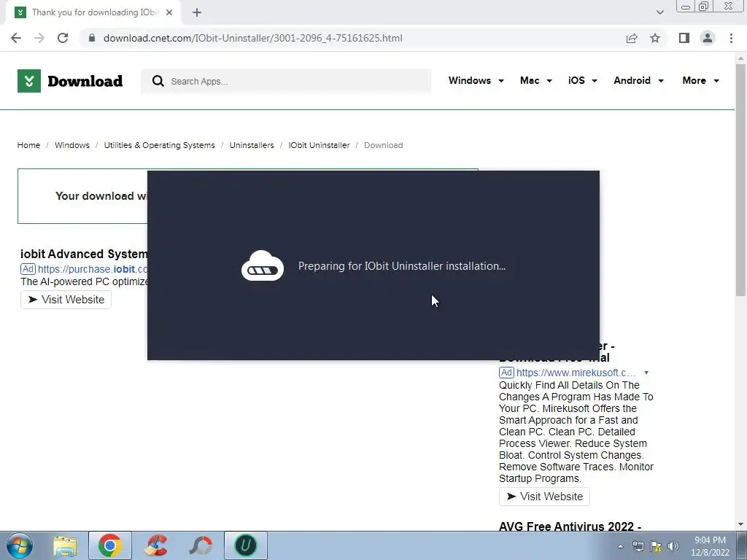This screenshot has width=747, height=560.
Task: Reload the page
Action: tap(63, 38)
